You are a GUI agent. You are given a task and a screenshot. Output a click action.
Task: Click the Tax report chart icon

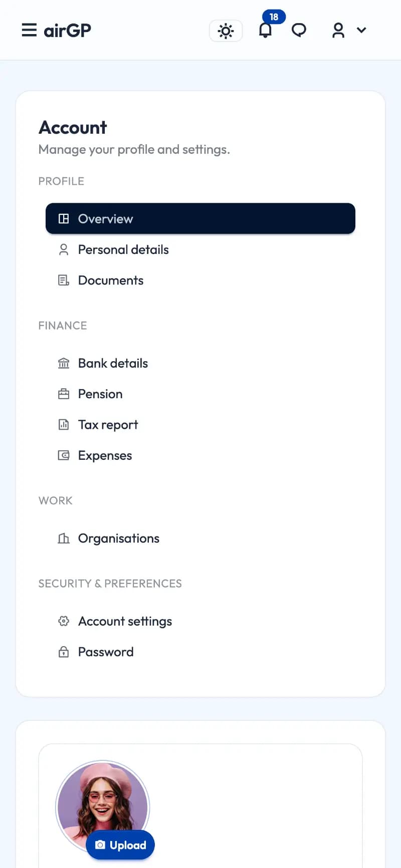coord(64,425)
